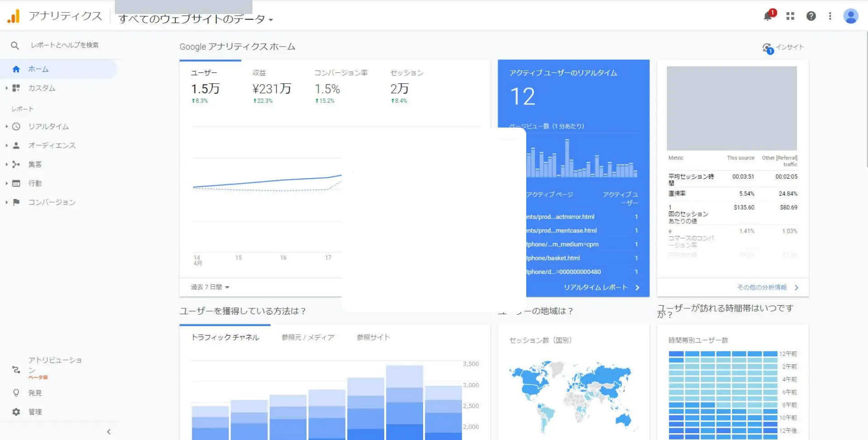
Task: Go to ホーム in the sidebar
Action: click(38, 69)
